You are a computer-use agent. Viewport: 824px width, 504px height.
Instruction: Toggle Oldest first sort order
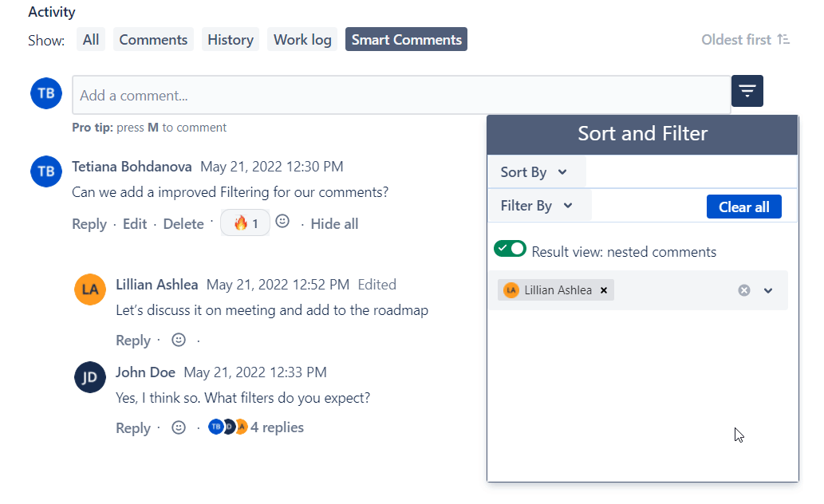coord(745,40)
